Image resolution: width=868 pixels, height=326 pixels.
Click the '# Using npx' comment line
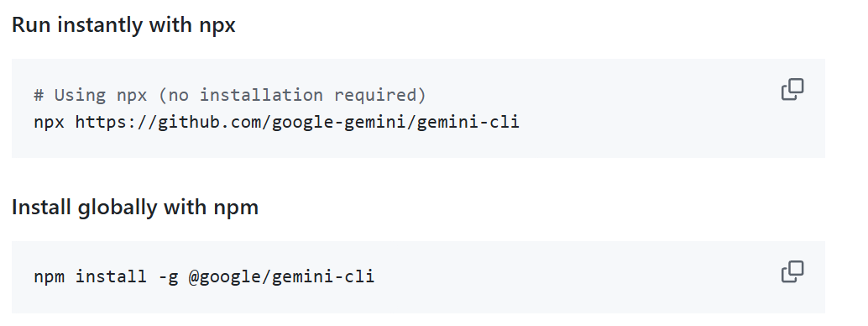pyautogui.click(x=230, y=95)
